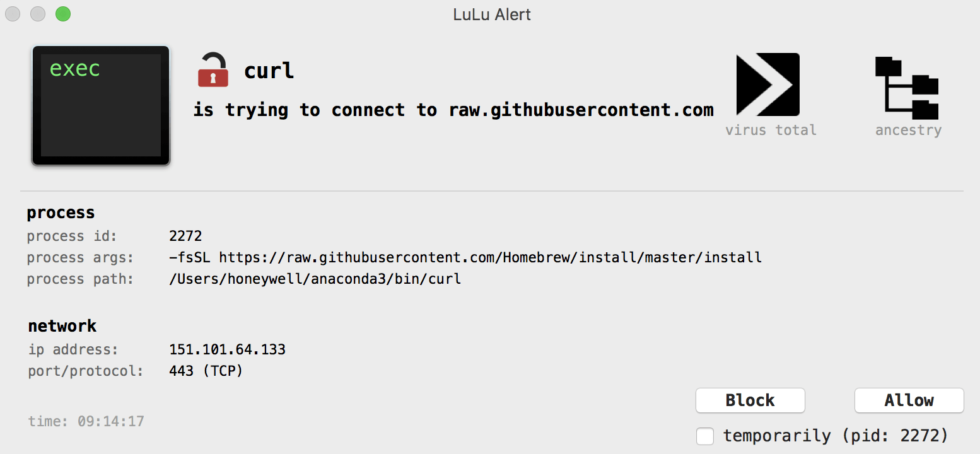The width and height of the screenshot is (980, 454).
Task: Allow the curl connection
Action: click(x=909, y=400)
